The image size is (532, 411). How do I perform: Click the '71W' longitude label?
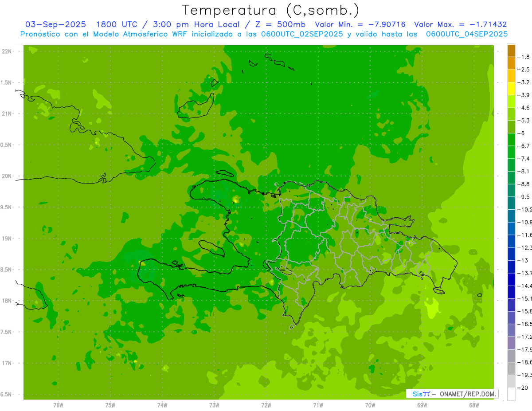click(x=318, y=405)
